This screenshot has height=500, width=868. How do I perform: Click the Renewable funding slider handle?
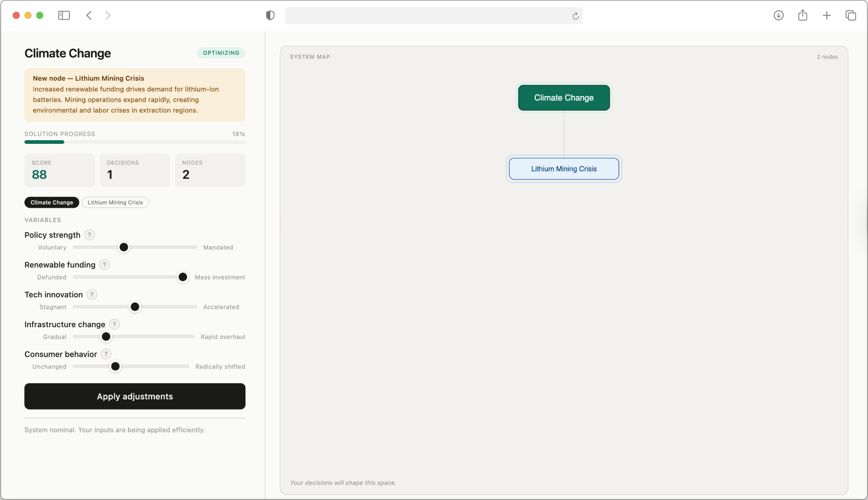tap(183, 277)
